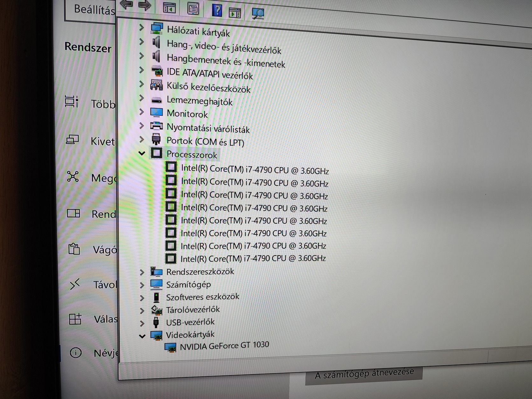The height and width of the screenshot is (399, 532).
Task: Click the USB-vezérlők plug icon
Action: click(156, 322)
